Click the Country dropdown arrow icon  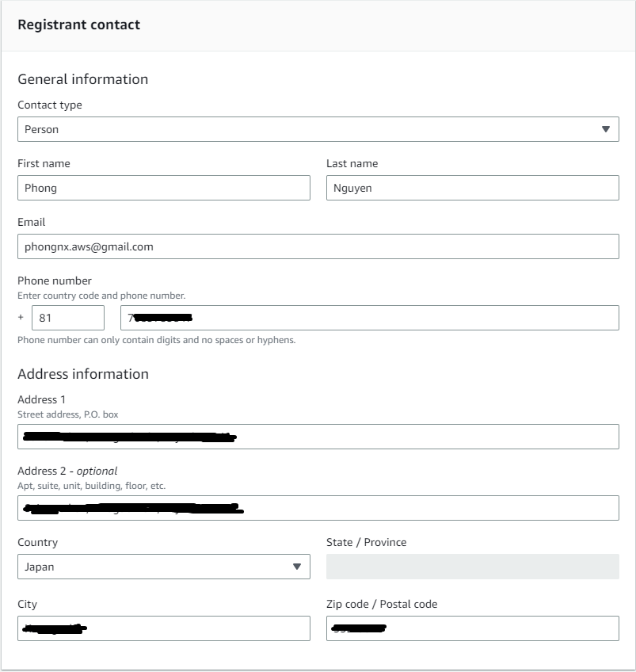point(297,567)
